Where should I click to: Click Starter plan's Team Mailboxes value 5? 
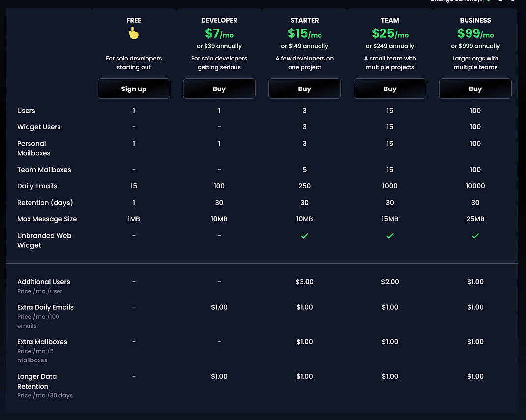305,170
